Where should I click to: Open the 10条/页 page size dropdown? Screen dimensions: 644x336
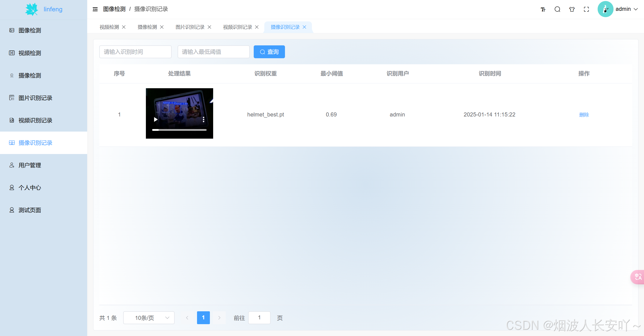point(149,318)
